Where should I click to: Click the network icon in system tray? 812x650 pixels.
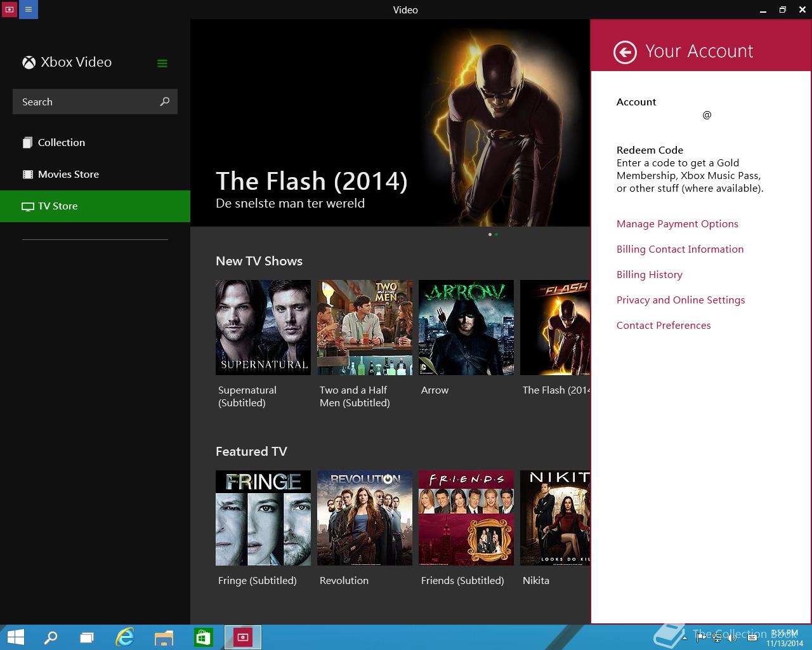coord(717,637)
